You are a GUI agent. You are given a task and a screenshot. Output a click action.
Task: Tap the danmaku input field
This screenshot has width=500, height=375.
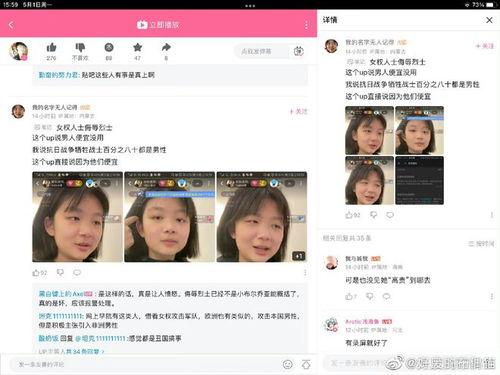(262, 51)
